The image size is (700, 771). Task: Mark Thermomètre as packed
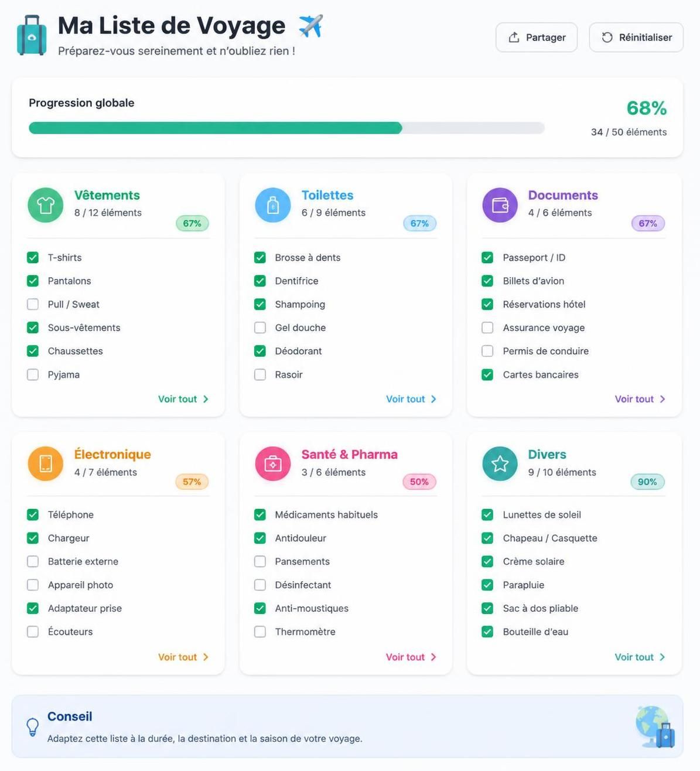[260, 632]
